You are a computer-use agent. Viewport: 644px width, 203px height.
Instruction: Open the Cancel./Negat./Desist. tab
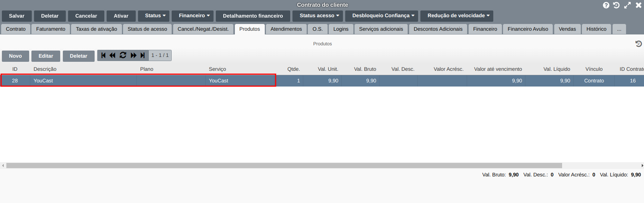[x=203, y=29]
